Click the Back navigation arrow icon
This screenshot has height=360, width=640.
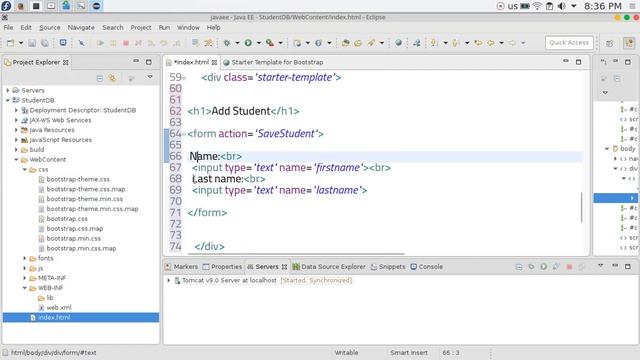pyautogui.click(x=491, y=43)
